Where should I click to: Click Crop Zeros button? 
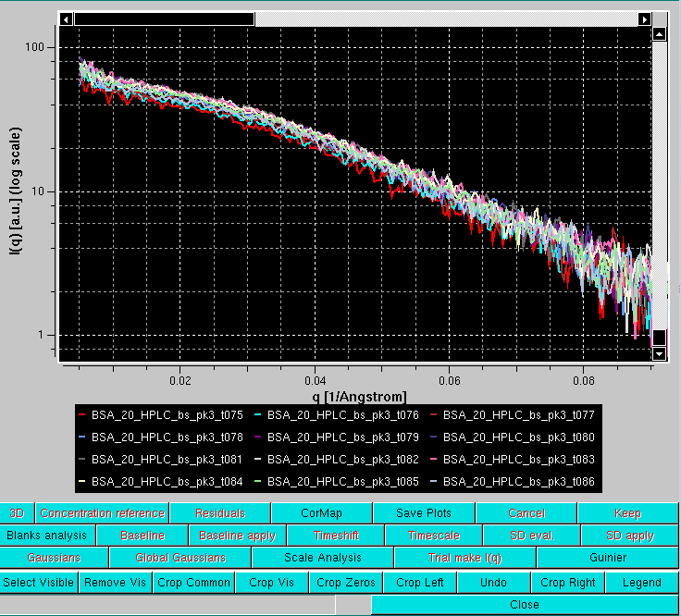pos(346,582)
